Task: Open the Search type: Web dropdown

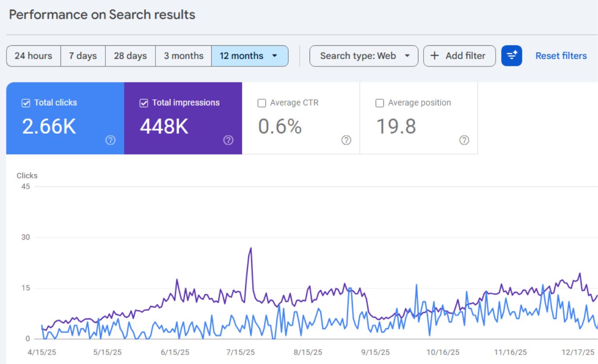Action: click(364, 56)
